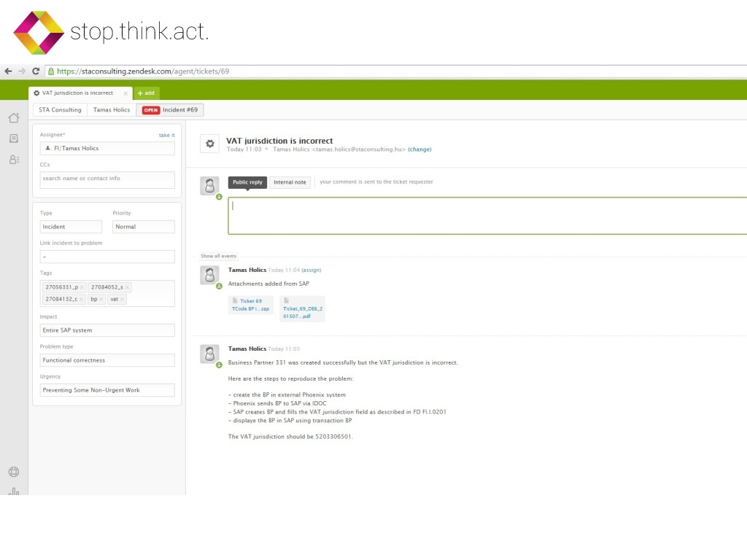Switch to the Internal note tab
Image resolution: width=747 pixels, height=560 pixels.
pyautogui.click(x=290, y=182)
